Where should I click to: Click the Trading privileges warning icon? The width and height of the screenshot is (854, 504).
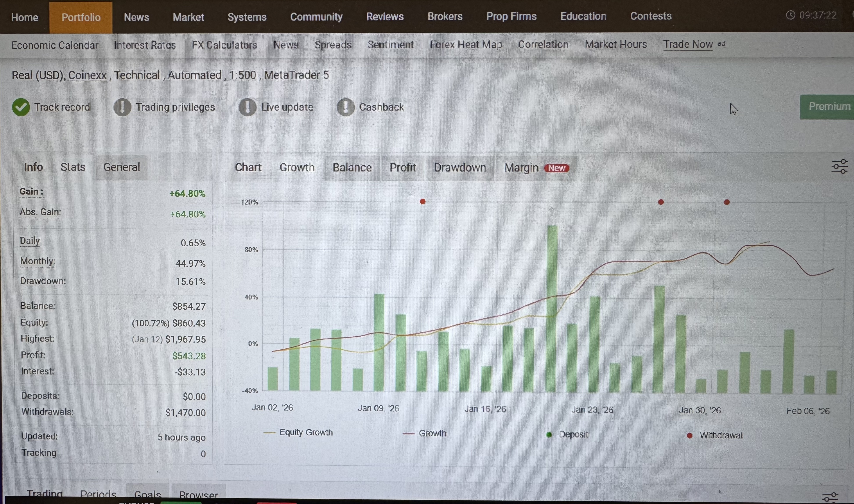[122, 107]
